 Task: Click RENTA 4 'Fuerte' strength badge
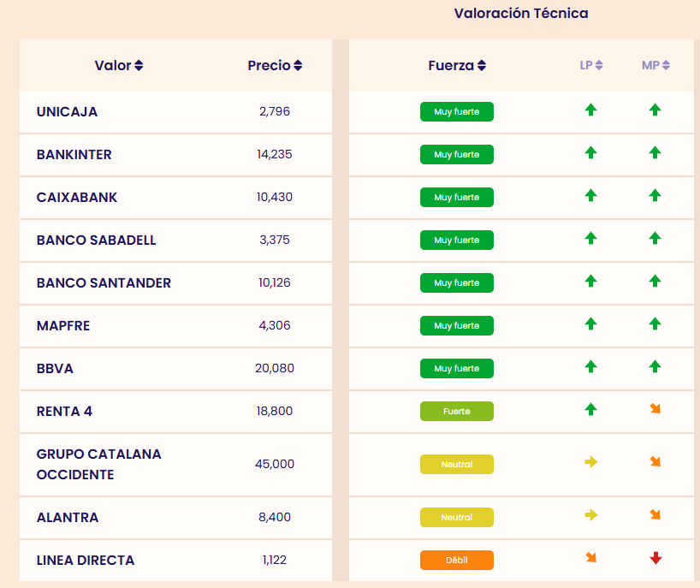click(457, 412)
